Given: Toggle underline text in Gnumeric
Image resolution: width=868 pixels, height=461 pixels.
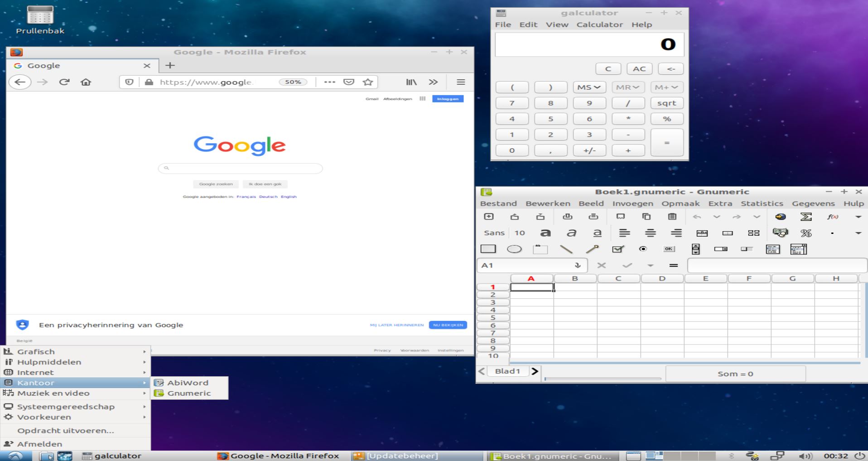Looking at the screenshot, I should point(598,233).
